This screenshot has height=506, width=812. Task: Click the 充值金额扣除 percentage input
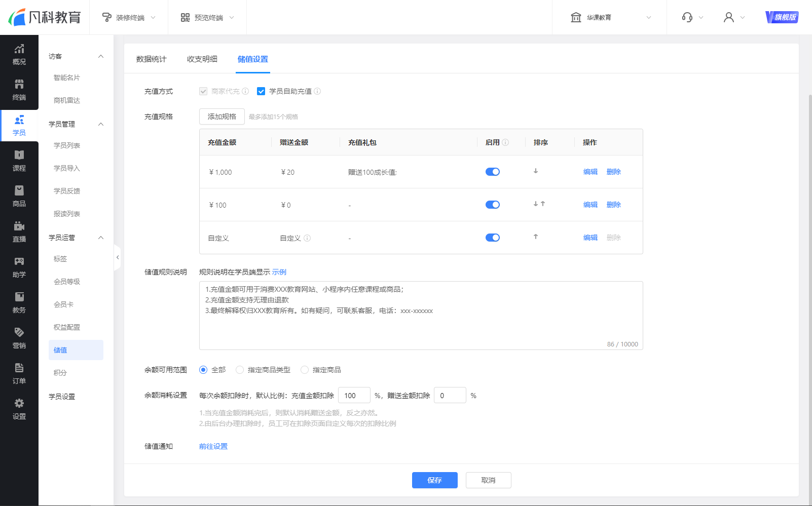354,395
